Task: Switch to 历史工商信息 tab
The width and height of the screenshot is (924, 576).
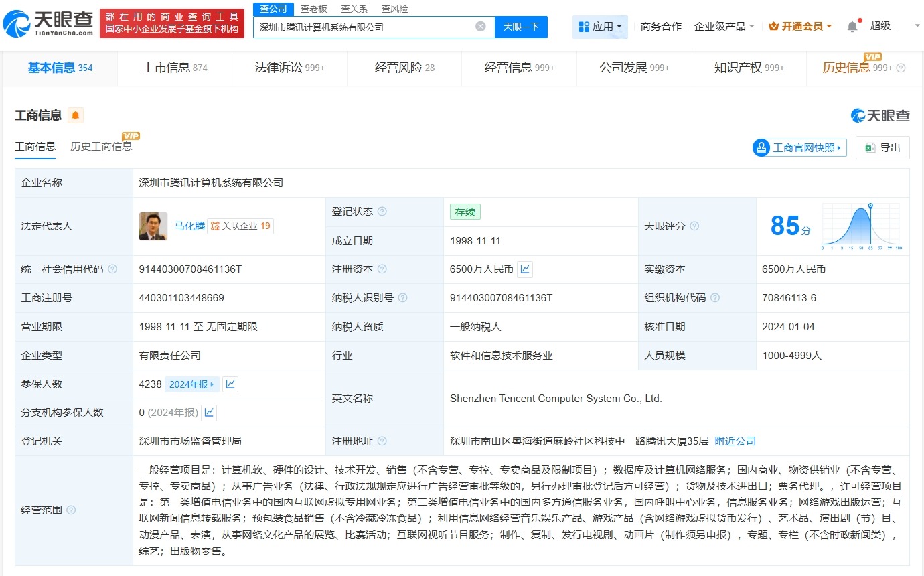Action: (102, 145)
